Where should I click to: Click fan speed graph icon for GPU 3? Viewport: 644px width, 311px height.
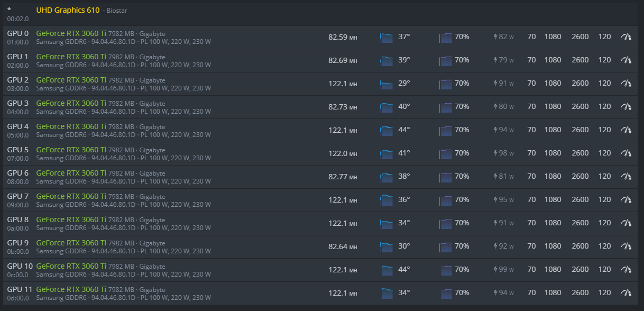[x=446, y=107]
